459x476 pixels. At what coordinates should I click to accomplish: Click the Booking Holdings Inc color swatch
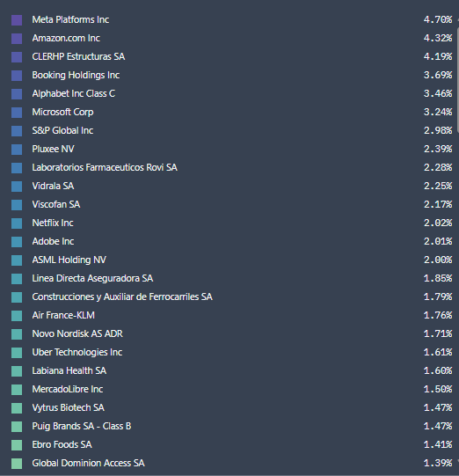[x=17, y=76]
